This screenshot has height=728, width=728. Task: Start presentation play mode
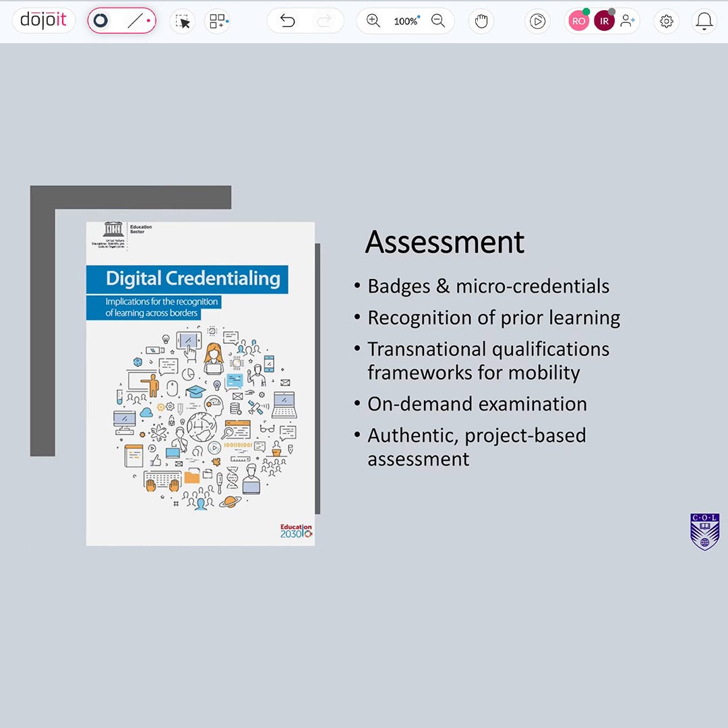pos(537,21)
